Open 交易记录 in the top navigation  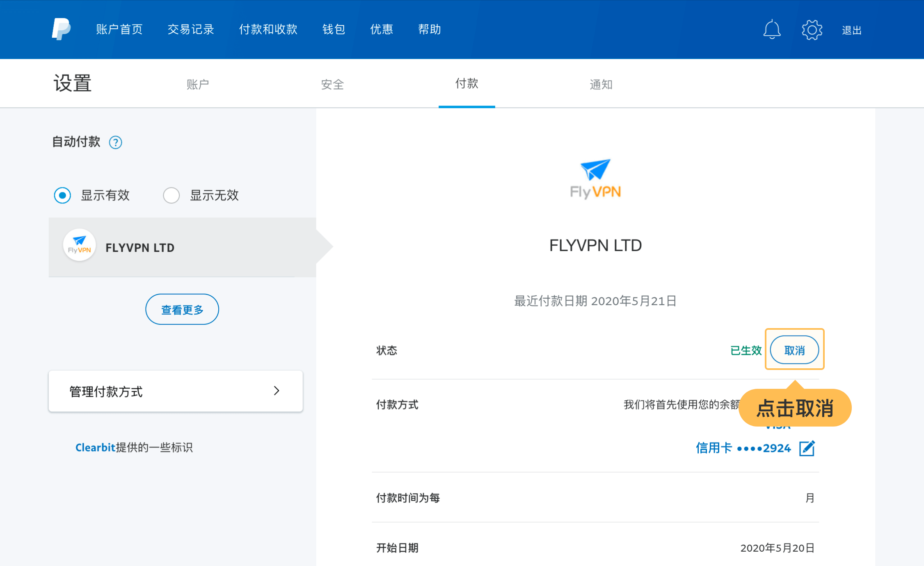point(191,30)
